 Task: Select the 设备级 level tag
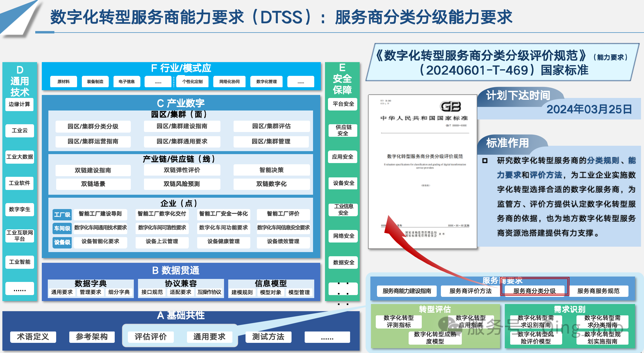[62, 242]
